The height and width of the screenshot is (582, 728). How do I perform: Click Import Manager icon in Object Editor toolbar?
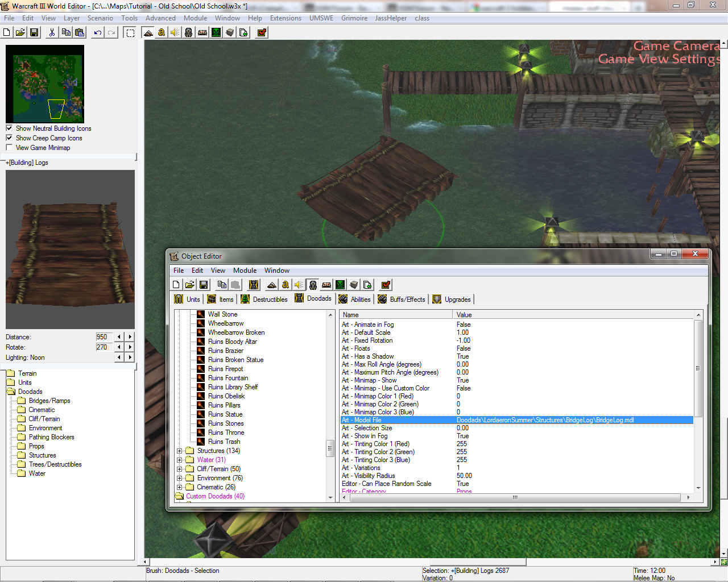tap(367, 285)
